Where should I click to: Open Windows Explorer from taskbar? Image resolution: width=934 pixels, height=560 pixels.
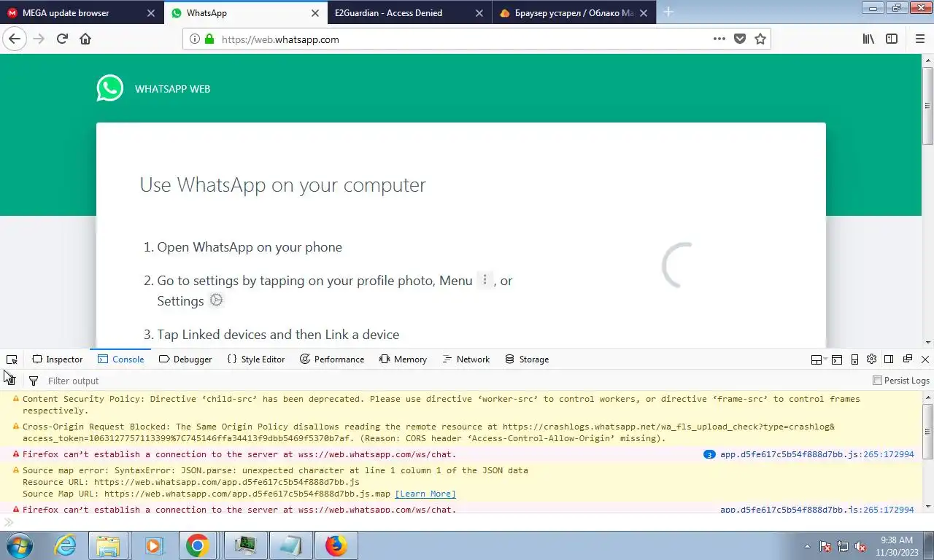108,545
